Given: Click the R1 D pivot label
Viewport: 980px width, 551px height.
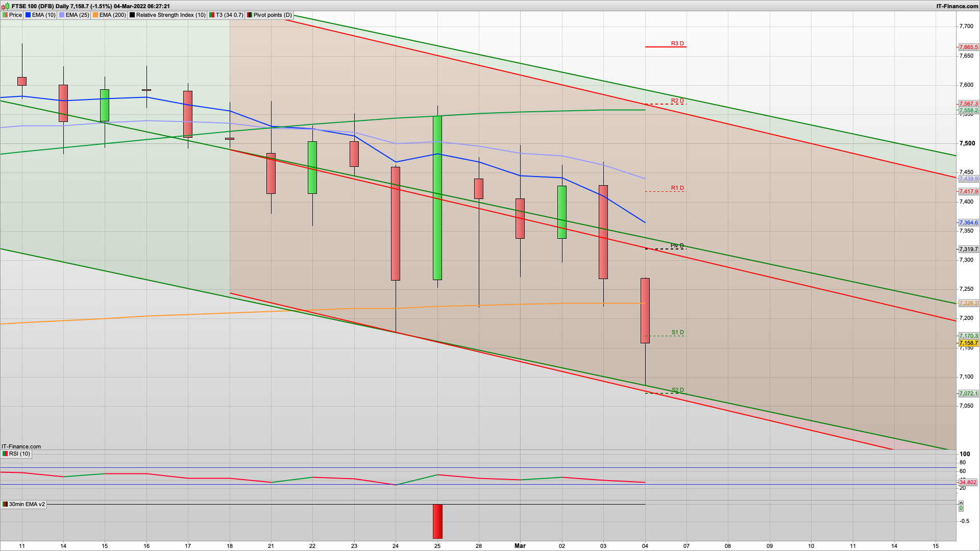Looking at the screenshot, I should pyautogui.click(x=677, y=188).
